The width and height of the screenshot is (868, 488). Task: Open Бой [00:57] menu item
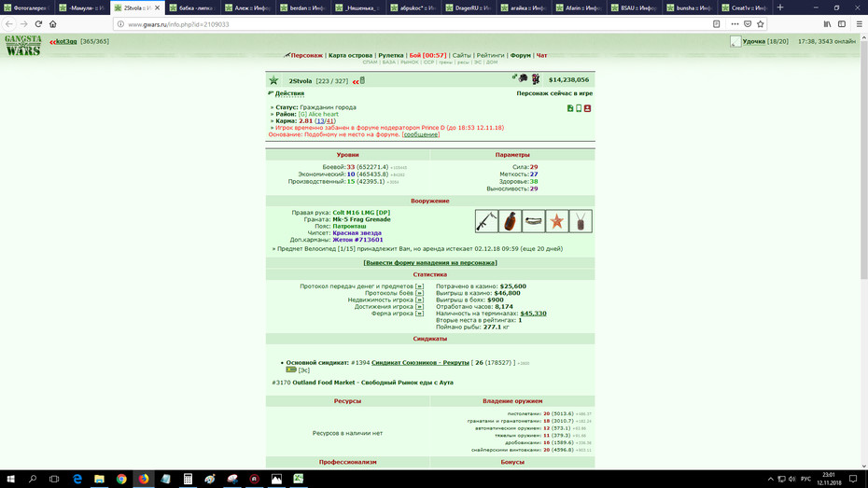(427, 55)
